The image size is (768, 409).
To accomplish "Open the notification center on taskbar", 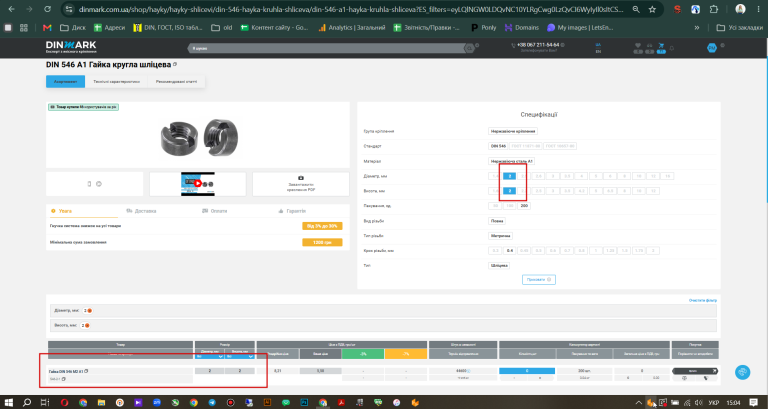I will point(753,403).
